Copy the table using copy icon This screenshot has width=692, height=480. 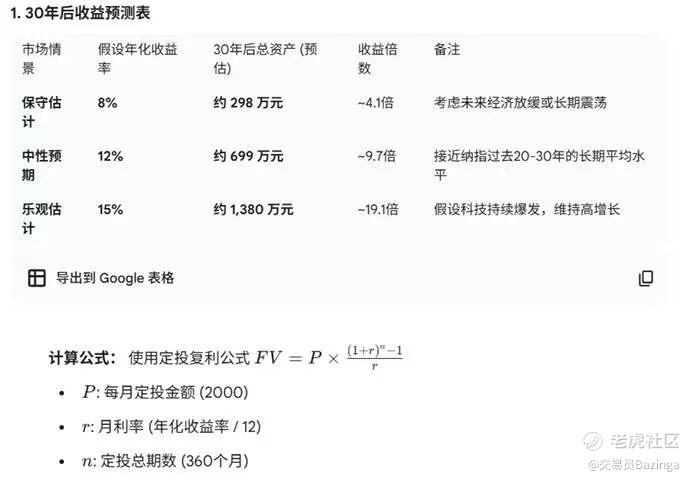(x=646, y=278)
